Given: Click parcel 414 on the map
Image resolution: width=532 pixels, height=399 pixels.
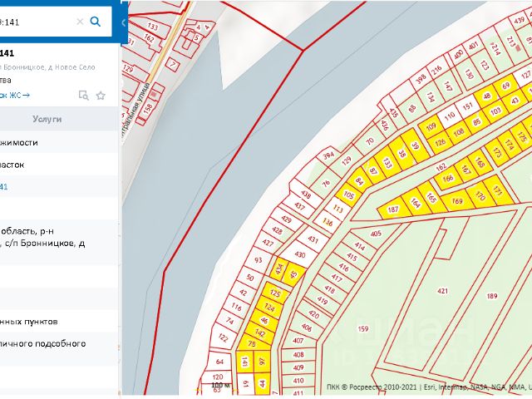Looking at the screenshot, I should (x=360, y=246).
